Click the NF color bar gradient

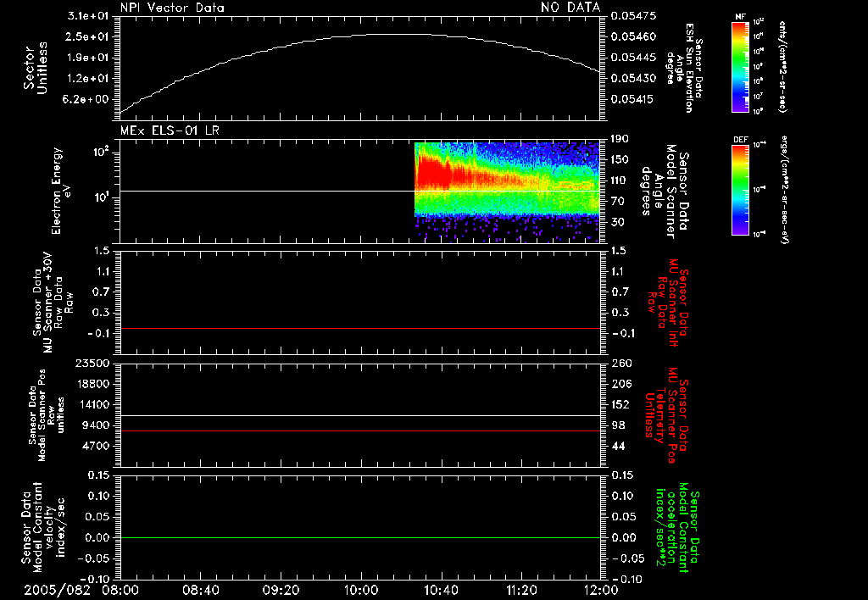coord(740,66)
